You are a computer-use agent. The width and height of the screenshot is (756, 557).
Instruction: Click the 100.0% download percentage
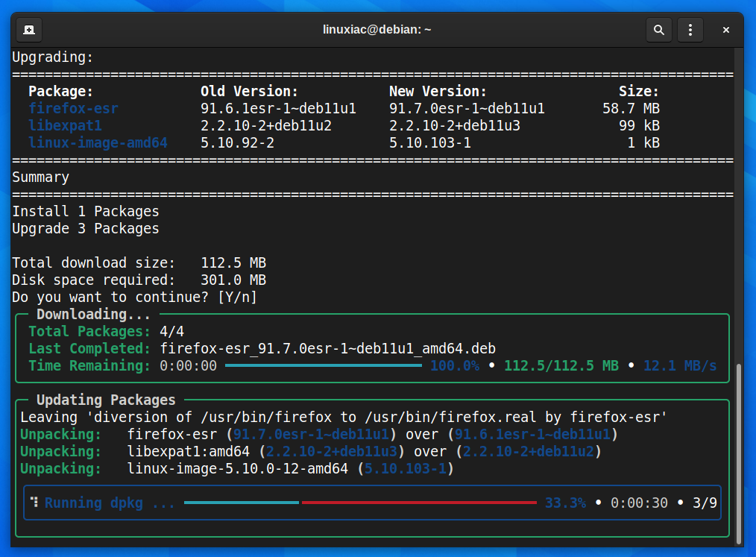455,365
